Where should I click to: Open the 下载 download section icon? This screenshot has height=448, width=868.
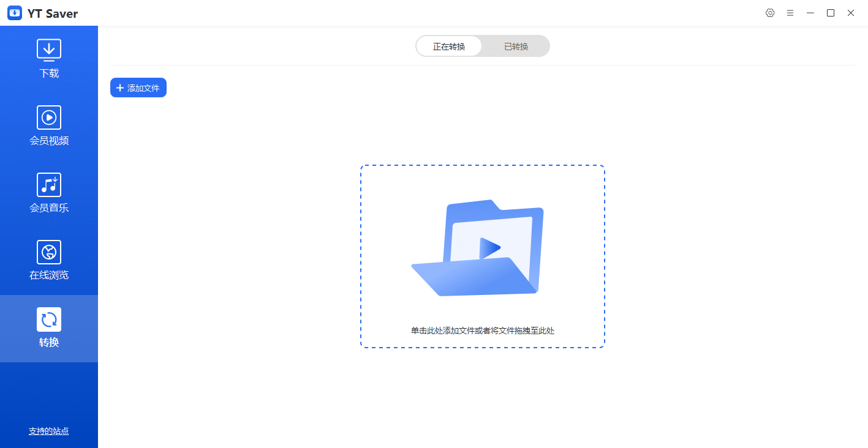(x=49, y=50)
